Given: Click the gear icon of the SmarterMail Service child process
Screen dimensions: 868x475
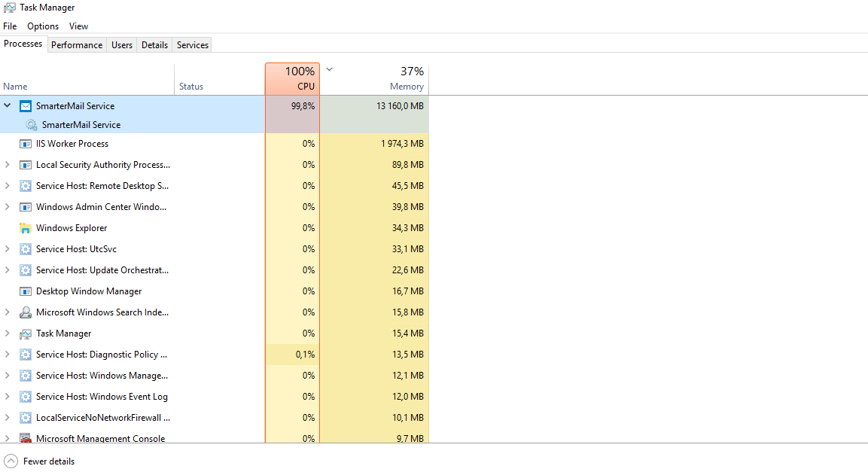Looking at the screenshot, I should [x=32, y=125].
